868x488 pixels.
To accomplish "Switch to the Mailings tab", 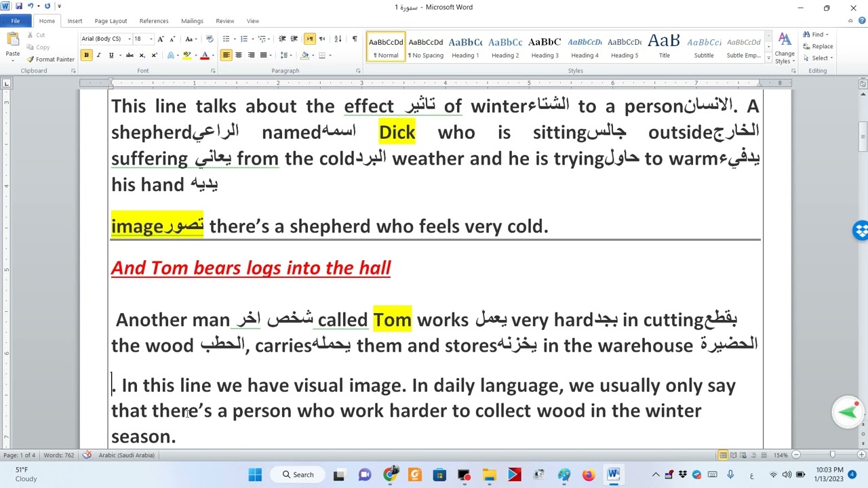I will point(192,21).
